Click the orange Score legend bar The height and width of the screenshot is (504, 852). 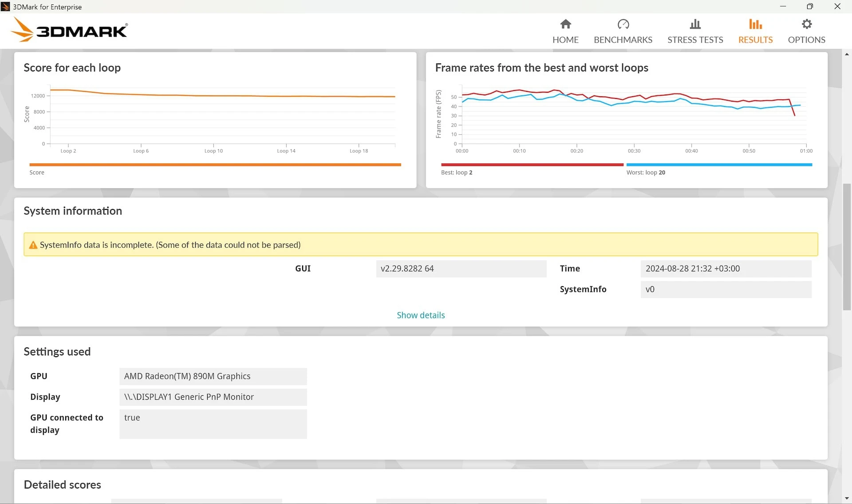(215, 165)
